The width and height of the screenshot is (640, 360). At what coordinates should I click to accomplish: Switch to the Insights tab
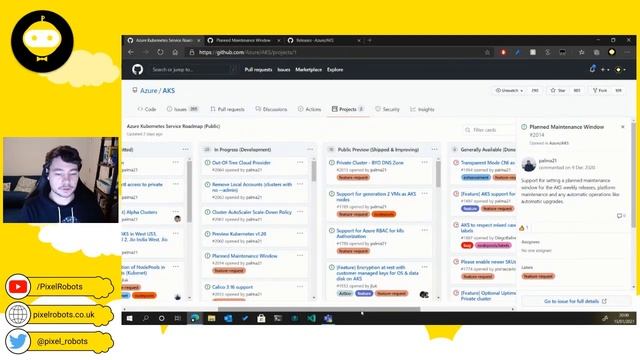tap(422, 109)
